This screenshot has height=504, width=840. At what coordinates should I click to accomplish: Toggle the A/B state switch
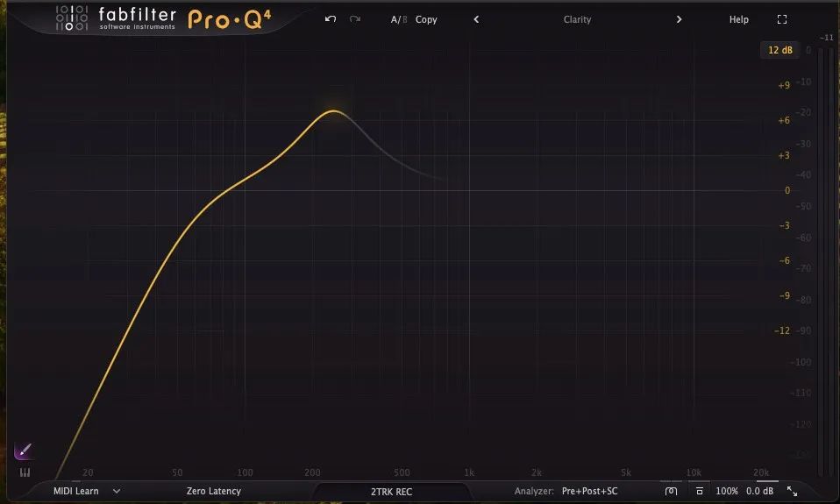coord(399,19)
